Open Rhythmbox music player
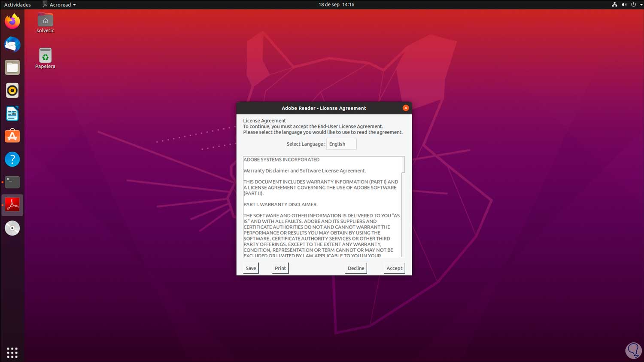 point(12,91)
